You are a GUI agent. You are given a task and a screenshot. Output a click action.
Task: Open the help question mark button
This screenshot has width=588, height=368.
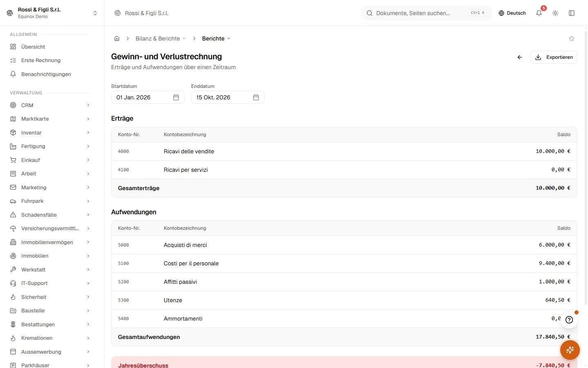(569, 320)
